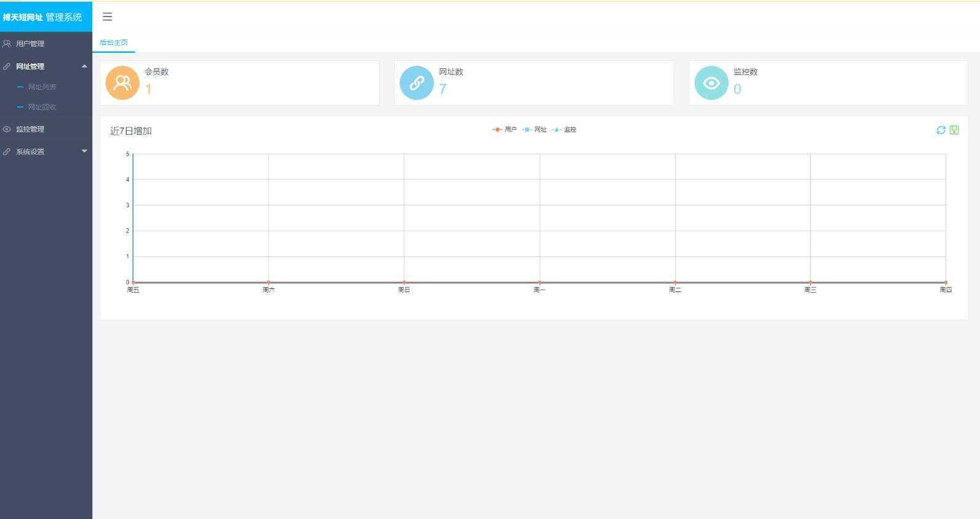The height and width of the screenshot is (519, 980).
Task: Expand the 系统设置 sidebar section
Action: click(30, 152)
